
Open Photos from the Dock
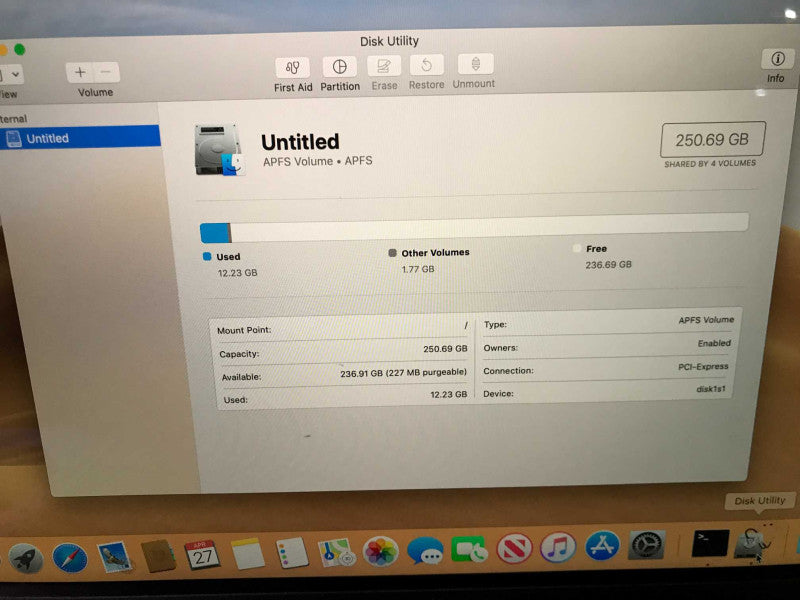coord(380,552)
